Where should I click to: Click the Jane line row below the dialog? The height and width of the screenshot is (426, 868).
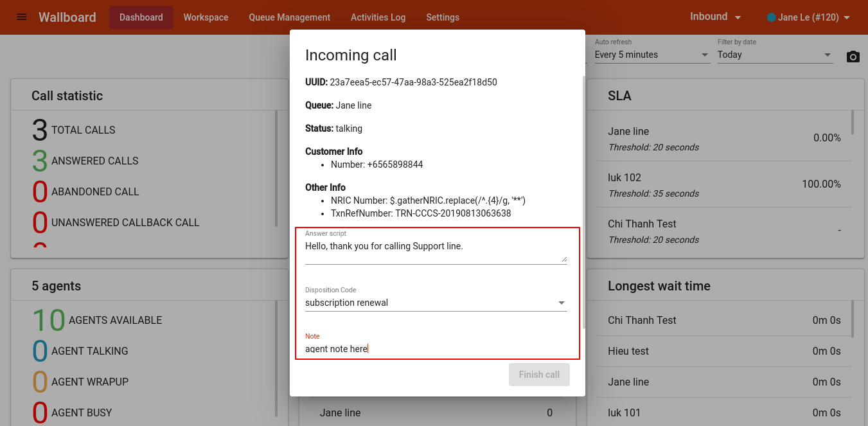click(436, 413)
